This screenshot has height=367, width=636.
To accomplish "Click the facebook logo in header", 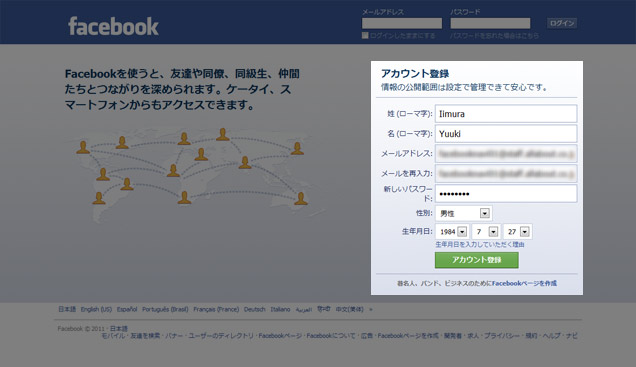I will (113, 26).
